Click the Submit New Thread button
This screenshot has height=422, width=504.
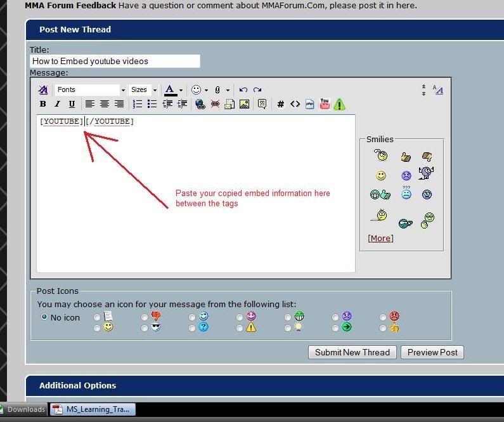(x=352, y=353)
